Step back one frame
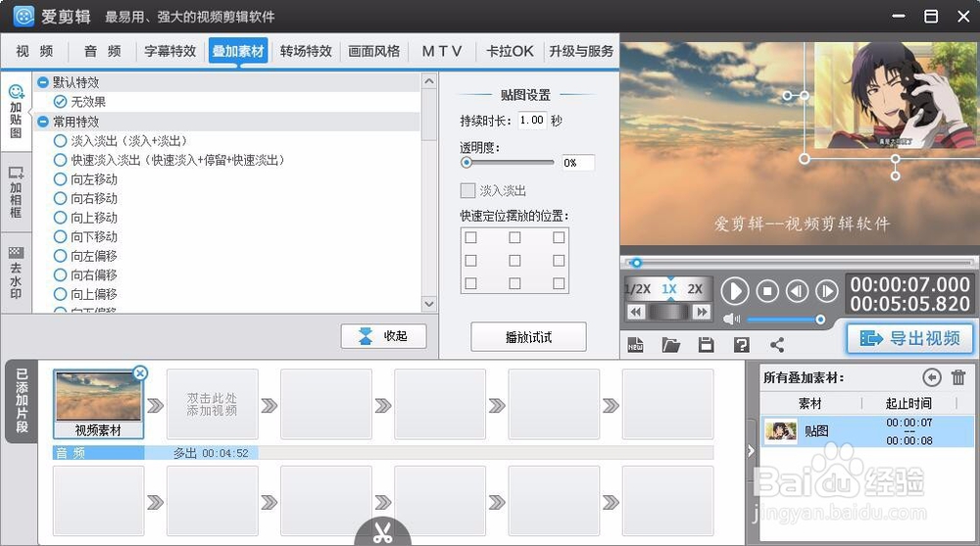Screen dimensions: 980x546 pos(797,291)
